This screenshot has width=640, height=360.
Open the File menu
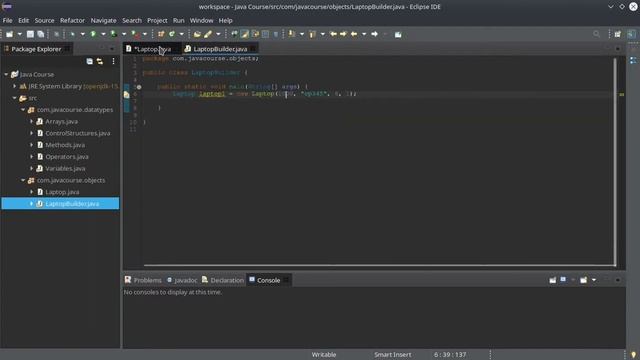point(7,20)
